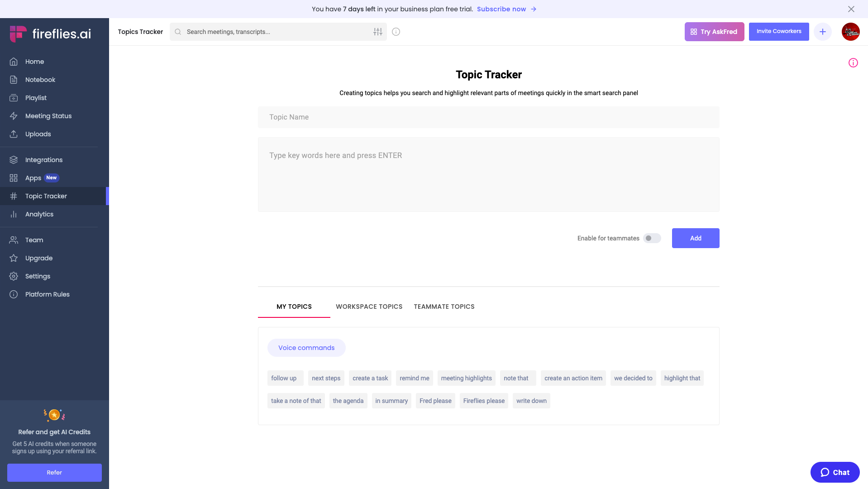
Task: Switch to Workspace Topics tab
Action: 369,307
